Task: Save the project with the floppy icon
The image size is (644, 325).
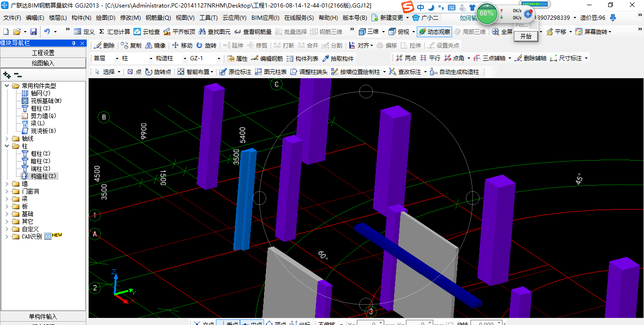Action: [x=33, y=32]
